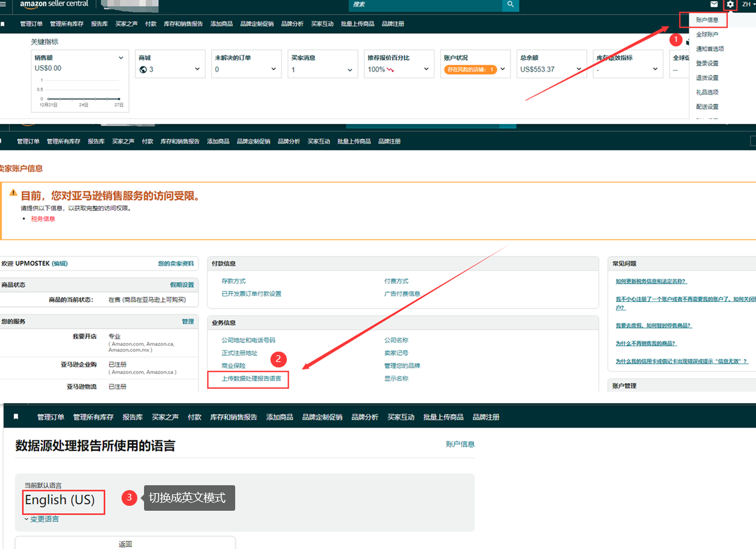Open 报告库 on the account info page navbar
The image size is (756, 549).
pyautogui.click(x=96, y=142)
